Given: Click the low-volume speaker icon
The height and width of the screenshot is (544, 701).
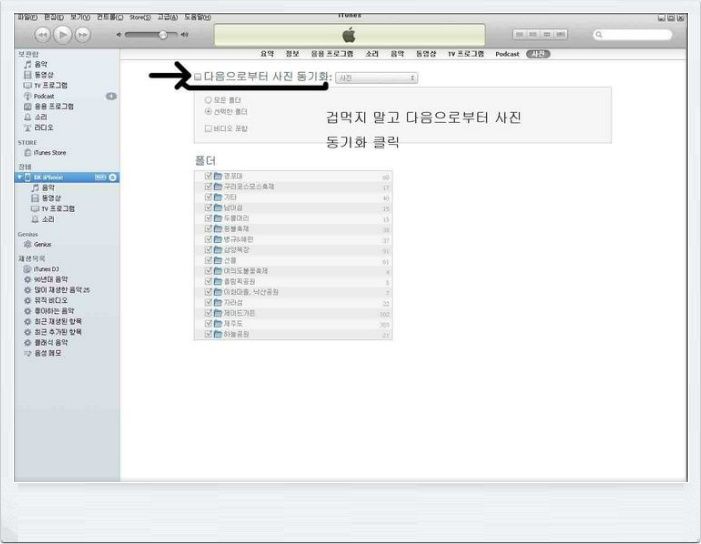Looking at the screenshot, I should [x=119, y=34].
